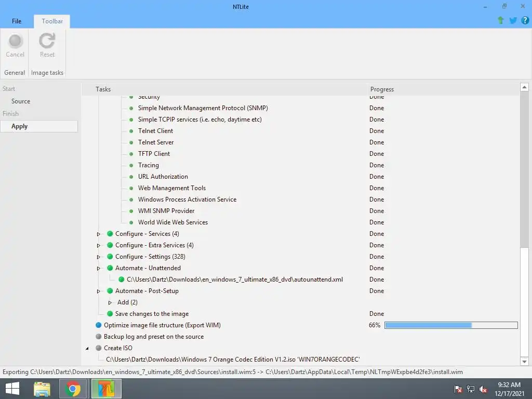532x399 pixels.
Task: Click green status icon of Configure - Settings
Action: point(110,257)
